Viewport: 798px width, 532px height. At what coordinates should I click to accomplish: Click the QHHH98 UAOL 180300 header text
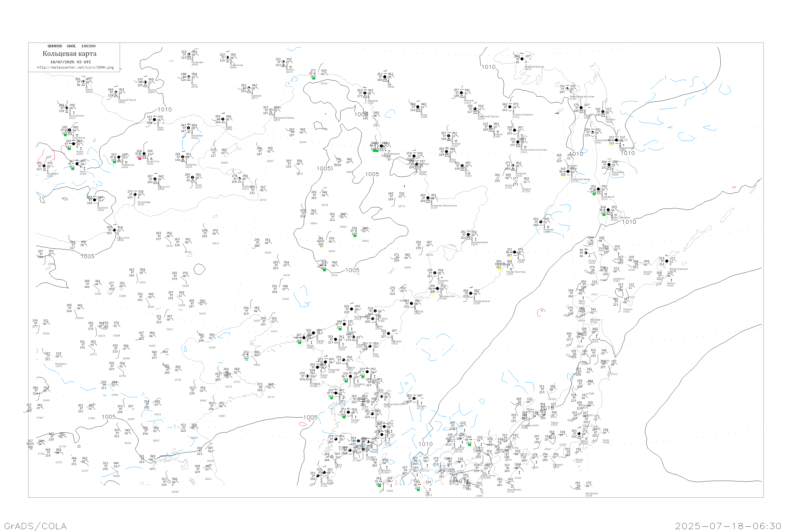(72, 46)
